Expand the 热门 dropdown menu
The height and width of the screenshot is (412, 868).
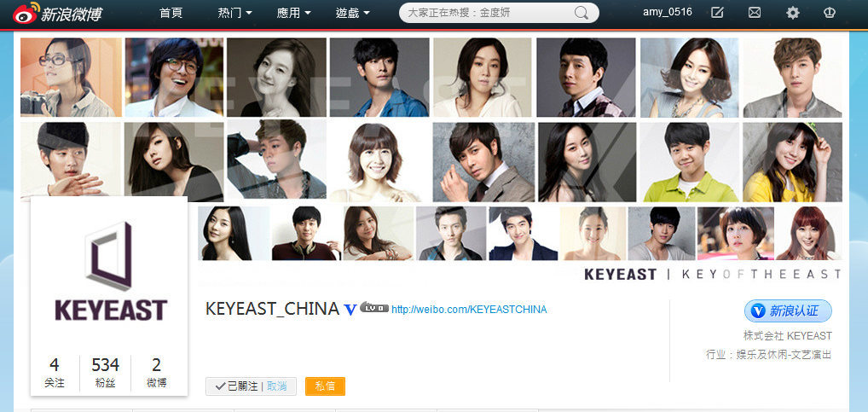(235, 12)
